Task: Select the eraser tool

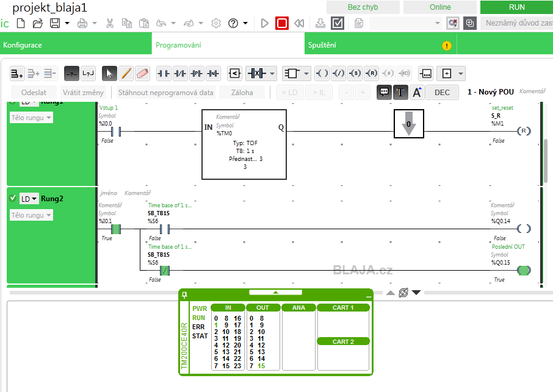Action: (142, 74)
